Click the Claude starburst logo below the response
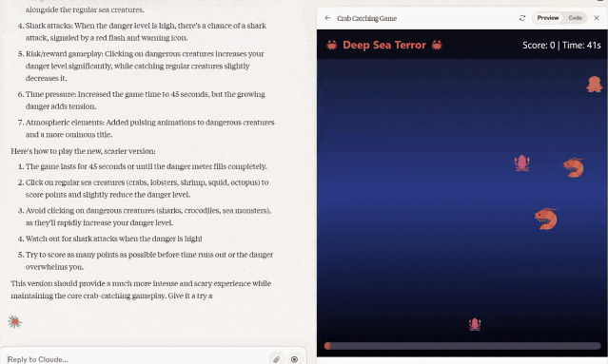Screen dimensions: 608x364 click(14, 321)
